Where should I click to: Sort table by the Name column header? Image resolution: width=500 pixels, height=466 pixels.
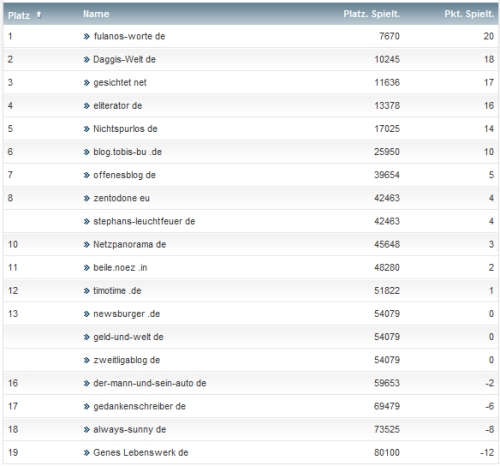pos(96,14)
